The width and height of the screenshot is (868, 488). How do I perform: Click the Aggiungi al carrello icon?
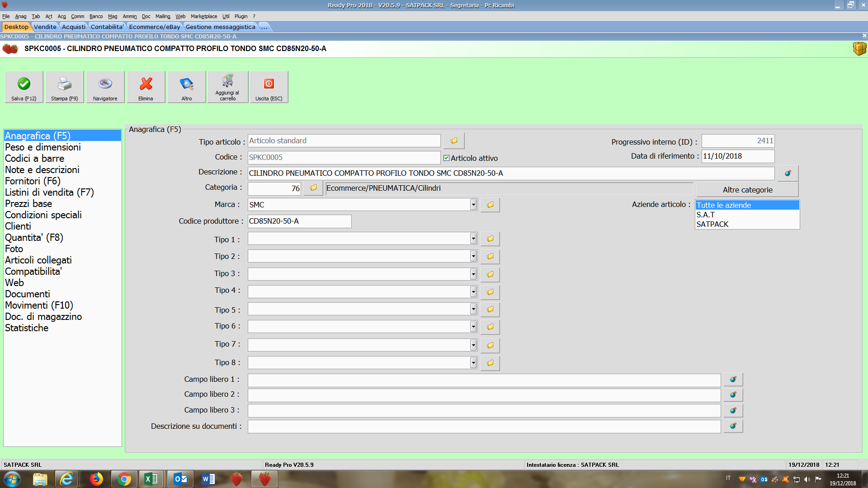pyautogui.click(x=227, y=81)
